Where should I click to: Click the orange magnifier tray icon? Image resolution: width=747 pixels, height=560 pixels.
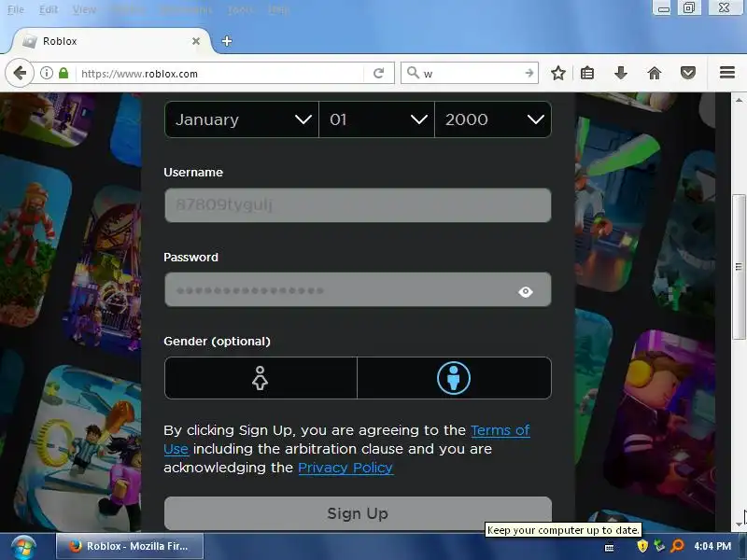(677, 546)
